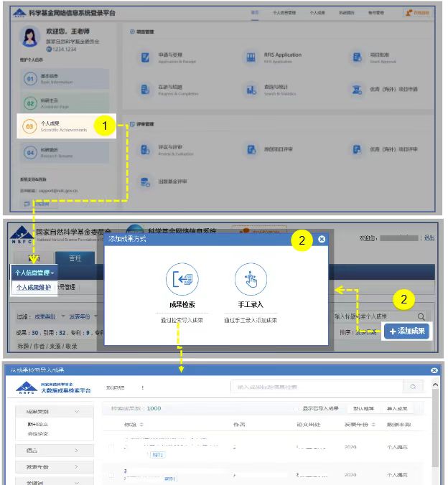Open 优青(海外)项目申请 icon

357,90
